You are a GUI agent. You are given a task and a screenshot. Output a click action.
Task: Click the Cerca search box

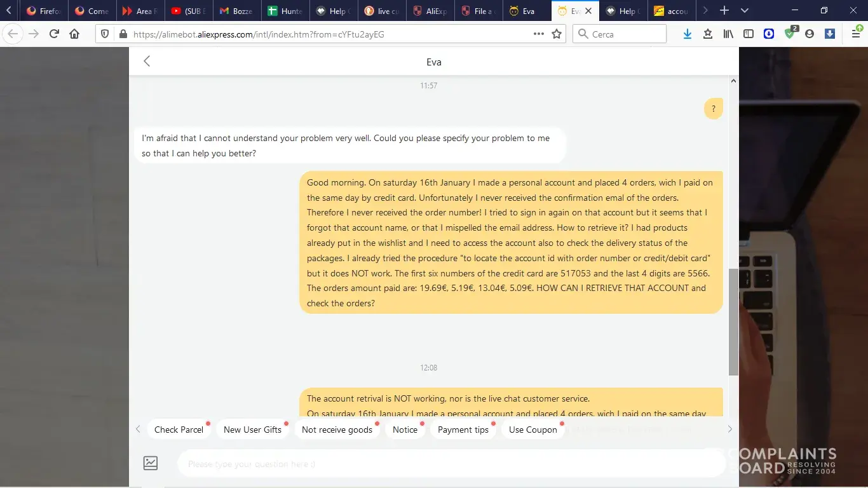tap(620, 34)
